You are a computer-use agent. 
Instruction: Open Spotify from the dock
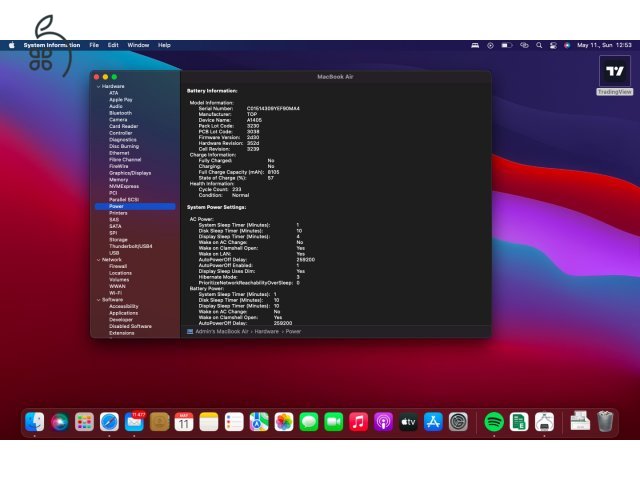click(494, 422)
